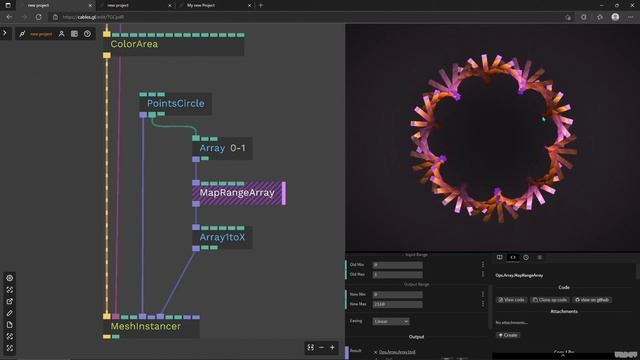The height and width of the screenshot is (360, 640).
Task: Click the Old Min input field
Action: click(397, 265)
